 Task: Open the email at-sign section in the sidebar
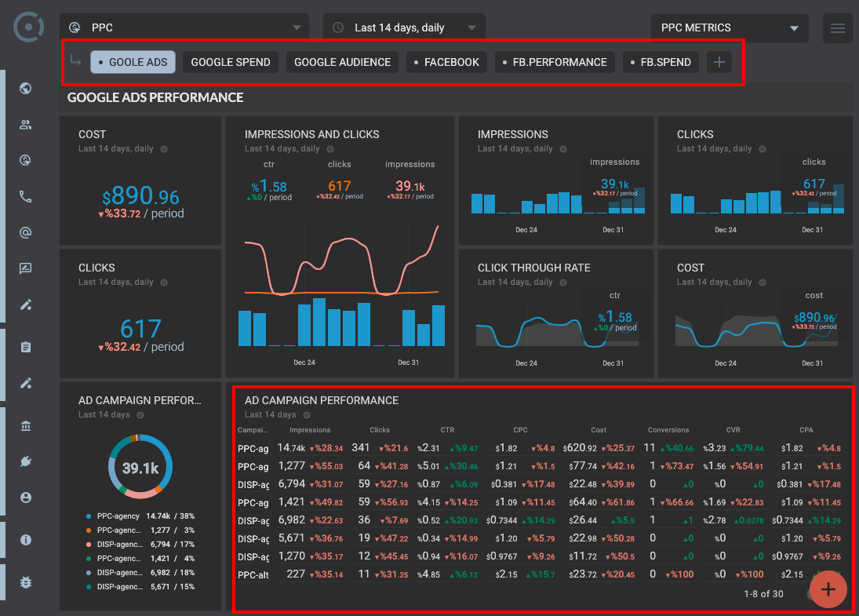pos(26,232)
